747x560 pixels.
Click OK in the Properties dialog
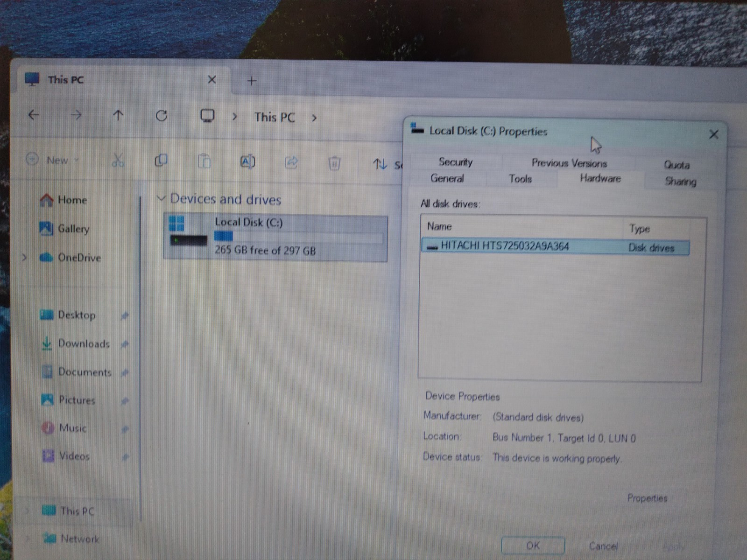(533, 546)
